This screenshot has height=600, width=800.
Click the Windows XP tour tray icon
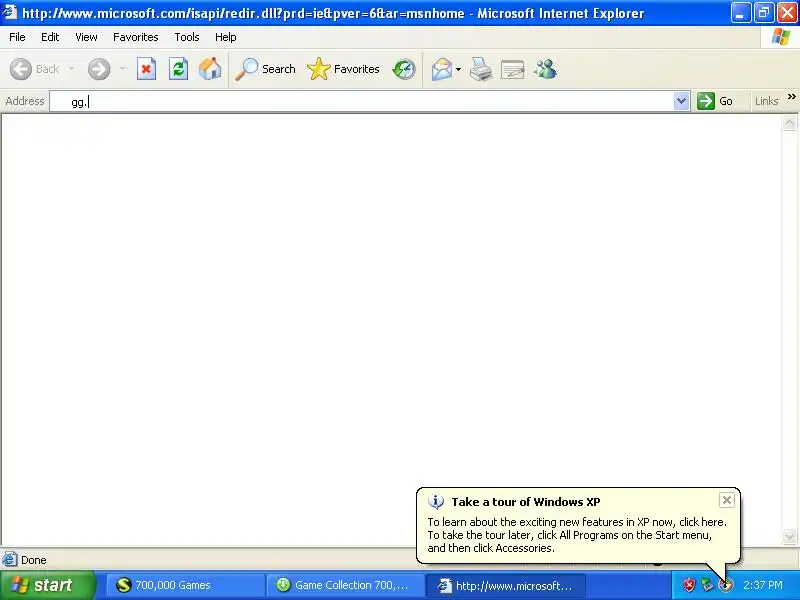[x=726, y=585]
